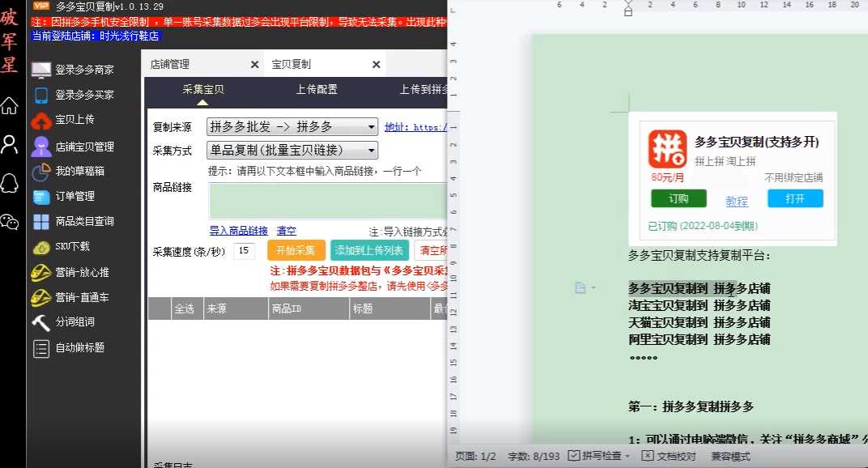Click the line 天猫宝贝复制到 拼多多店铺
Image resolution: width=868 pixels, height=468 pixels.
tap(699, 322)
